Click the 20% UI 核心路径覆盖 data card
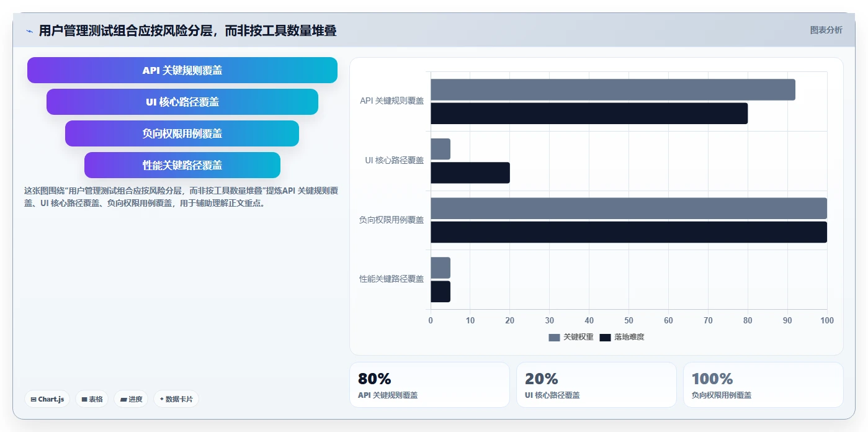Screen dimensions: 868x432 [596, 385]
